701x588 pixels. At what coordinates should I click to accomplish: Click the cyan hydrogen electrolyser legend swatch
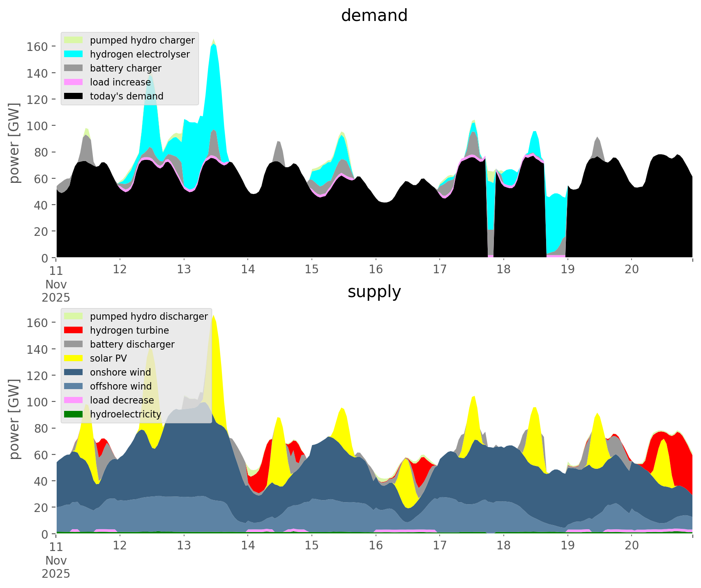tap(74, 54)
